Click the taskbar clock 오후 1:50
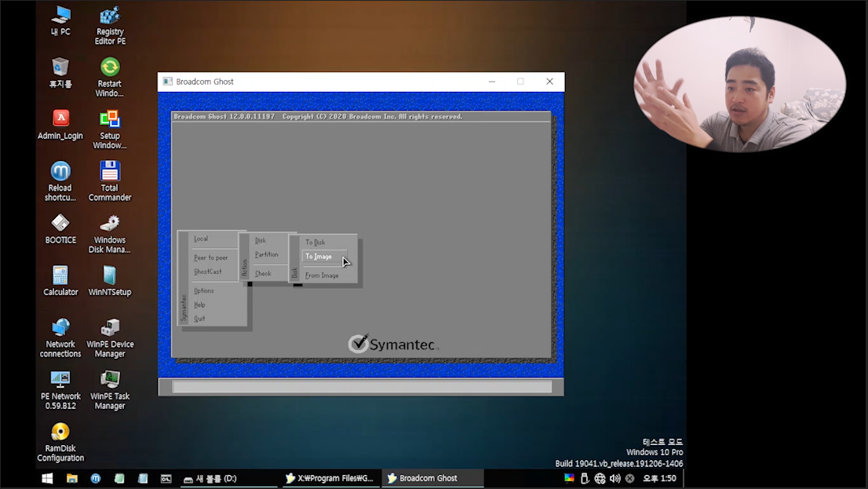 click(659, 479)
